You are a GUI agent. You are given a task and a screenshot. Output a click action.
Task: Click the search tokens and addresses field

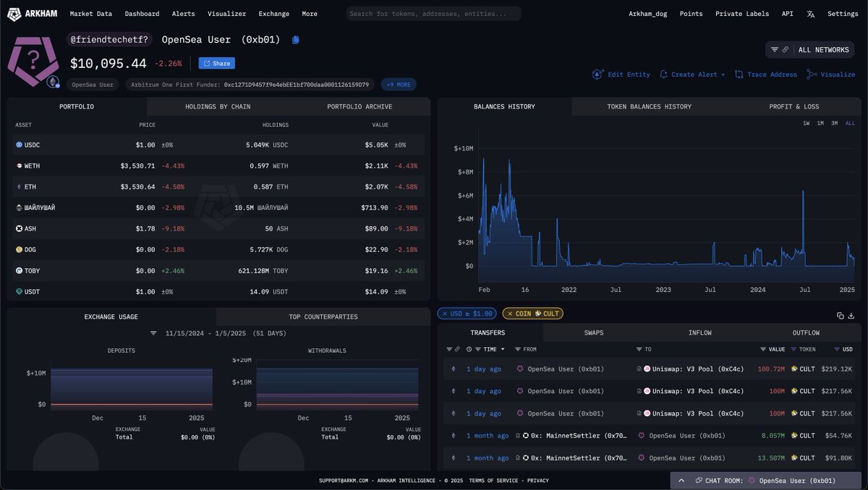[433, 14]
